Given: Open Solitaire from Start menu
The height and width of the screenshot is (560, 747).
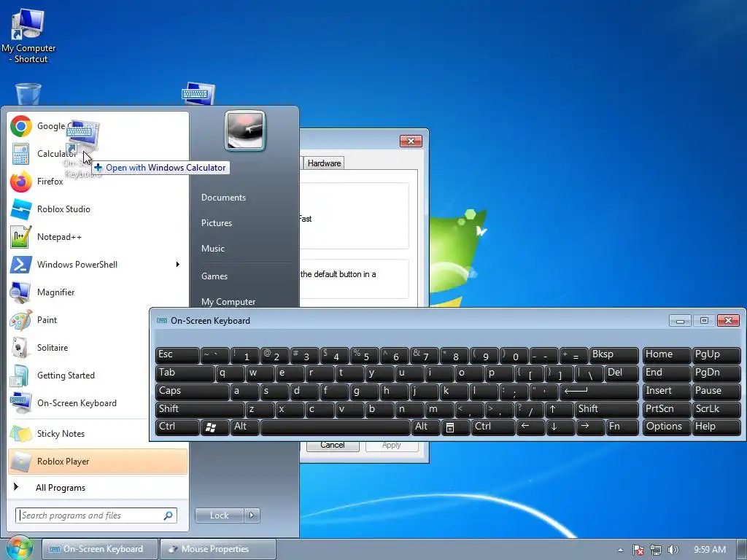Looking at the screenshot, I should [98, 348].
